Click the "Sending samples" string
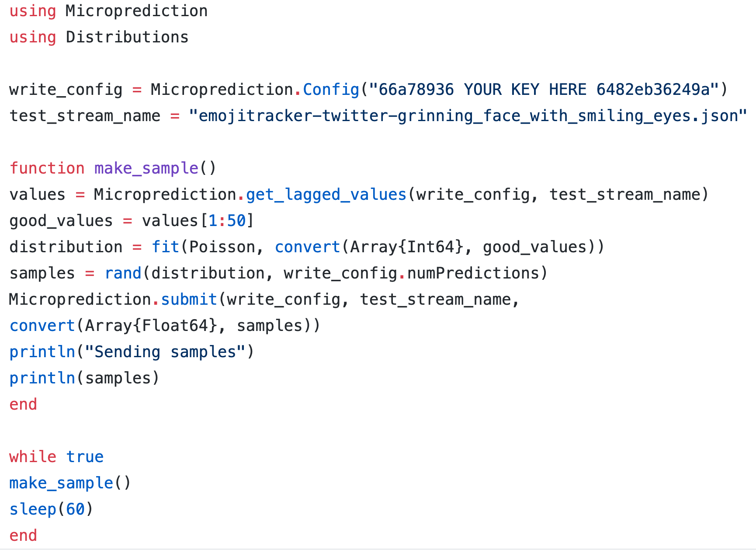This screenshot has width=756, height=550. (165, 352)
